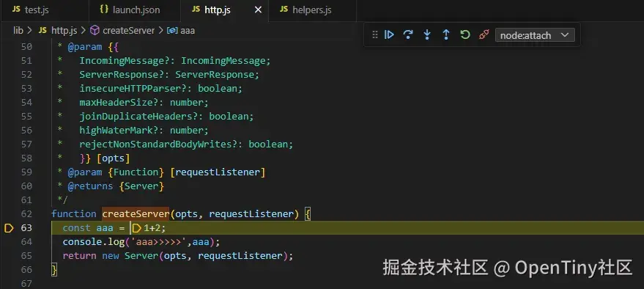Click the lib breadcrumb folder
The width and height of the screenshot is (644, 289).
(x=18, y=30)
